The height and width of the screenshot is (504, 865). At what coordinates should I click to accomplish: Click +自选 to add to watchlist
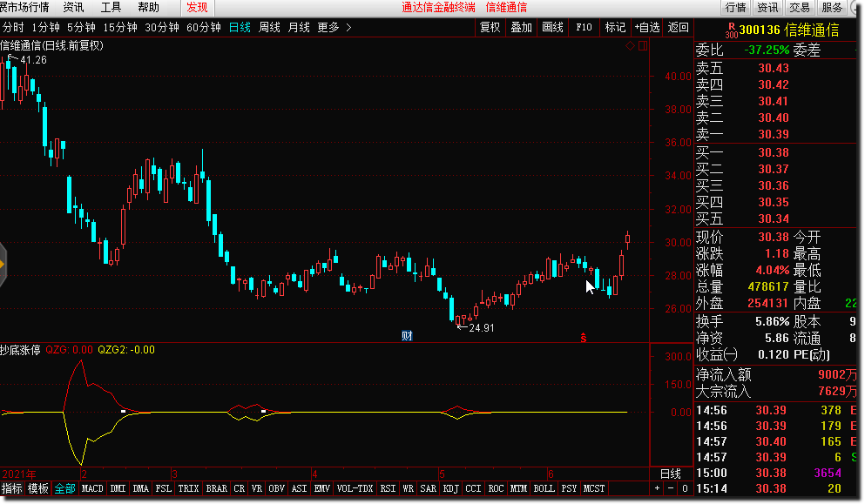tap(647, 27)
